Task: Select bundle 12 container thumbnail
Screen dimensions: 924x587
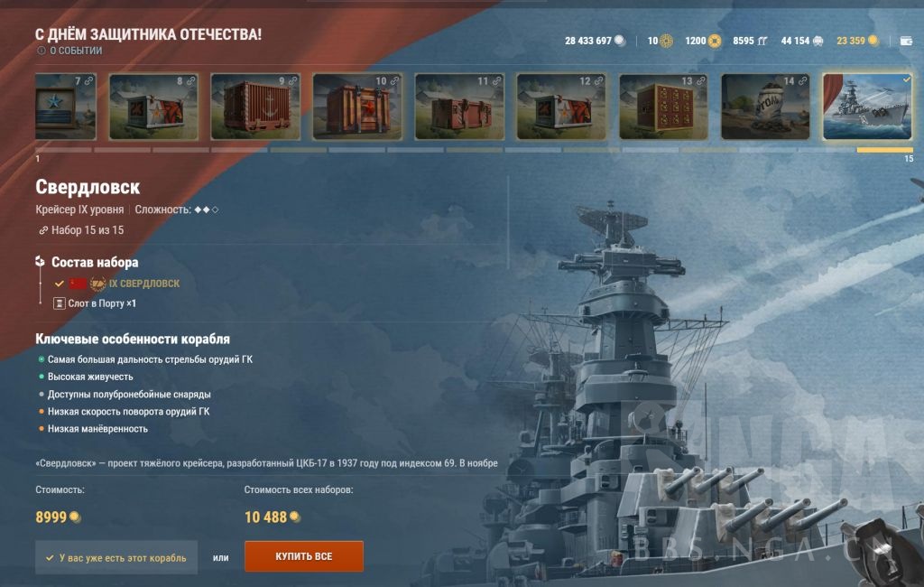Action: pyautogui.click(x=561, y=107)
